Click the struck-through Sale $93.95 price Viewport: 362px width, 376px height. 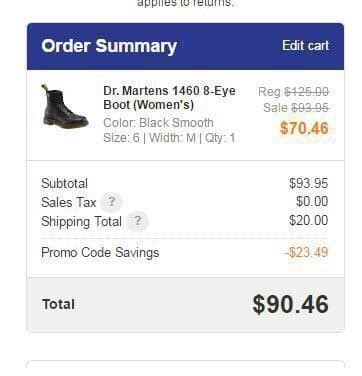pos(296,108)
